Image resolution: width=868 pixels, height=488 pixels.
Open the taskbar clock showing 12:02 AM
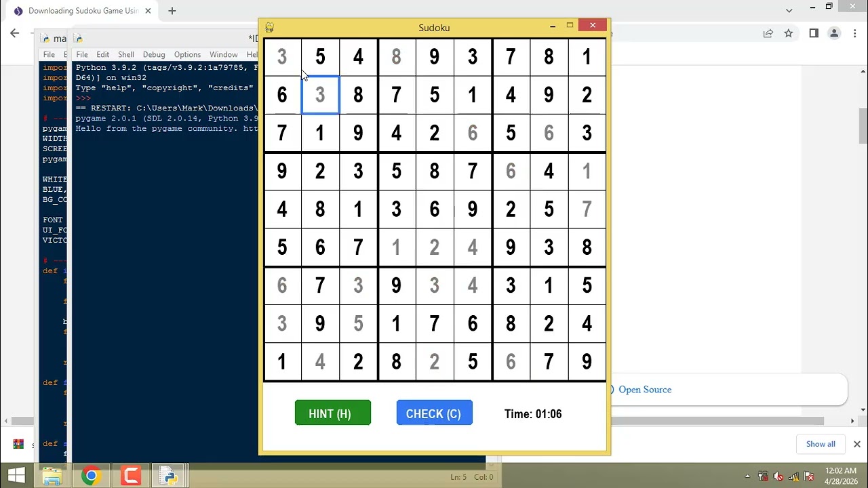841,476
